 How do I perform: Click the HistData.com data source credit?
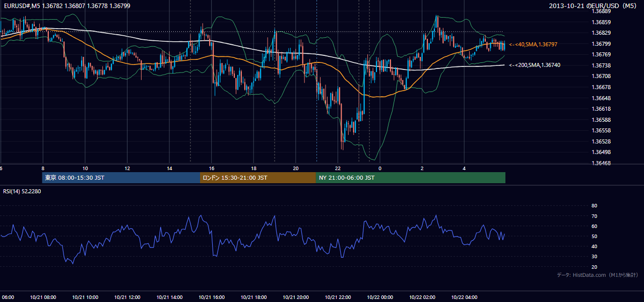point(598,275)
